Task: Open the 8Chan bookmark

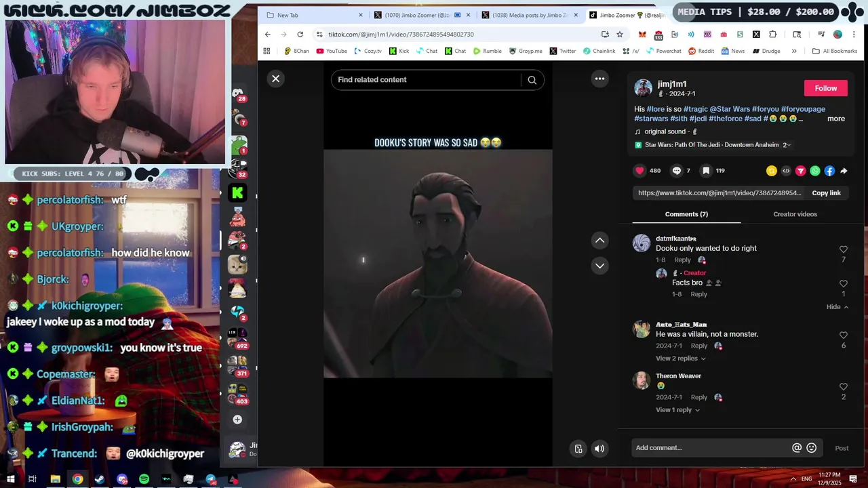Action: coord(297,51)
